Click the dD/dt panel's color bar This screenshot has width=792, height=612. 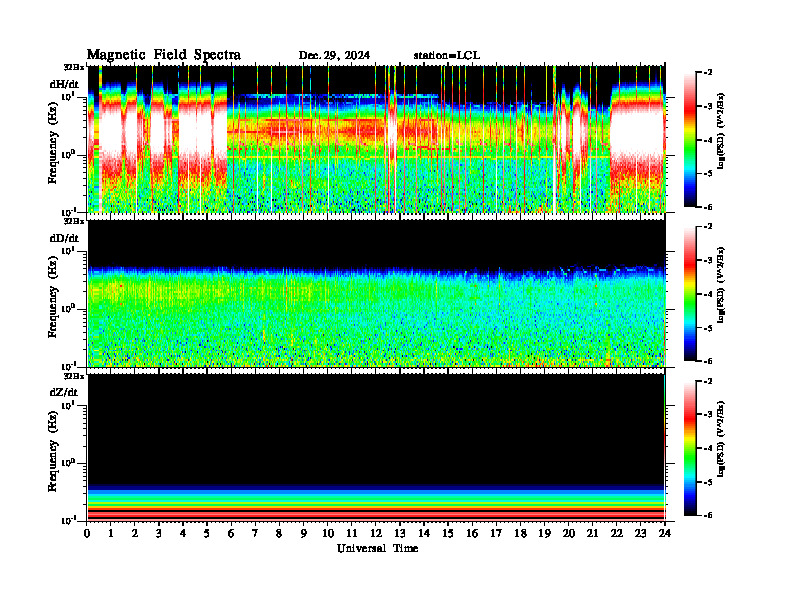click(690, 293)
